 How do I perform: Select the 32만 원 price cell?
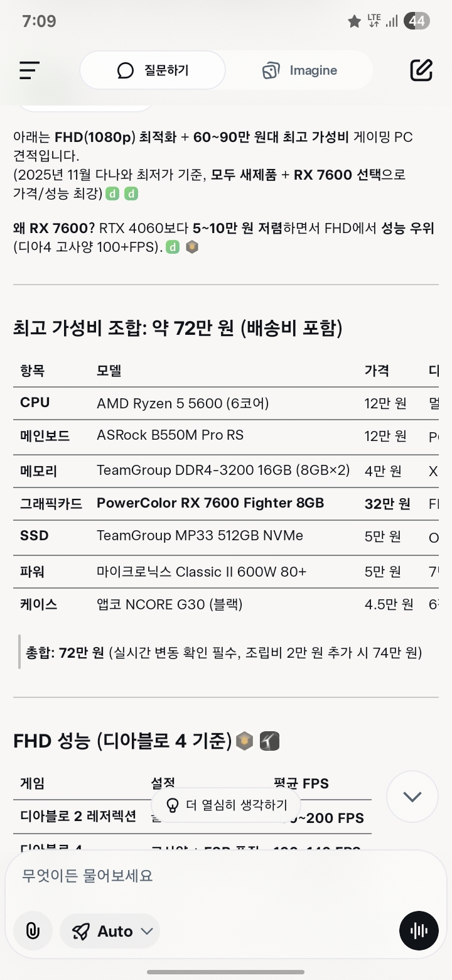point(387,503)
